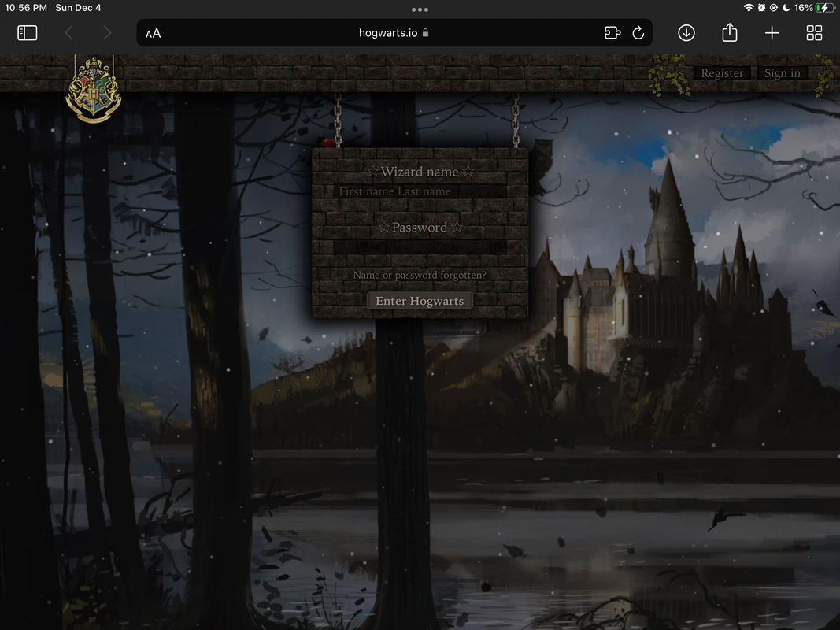Reload the hogwarts.io page
Viewport: 840px width, 630px height.
pos(638,33)
